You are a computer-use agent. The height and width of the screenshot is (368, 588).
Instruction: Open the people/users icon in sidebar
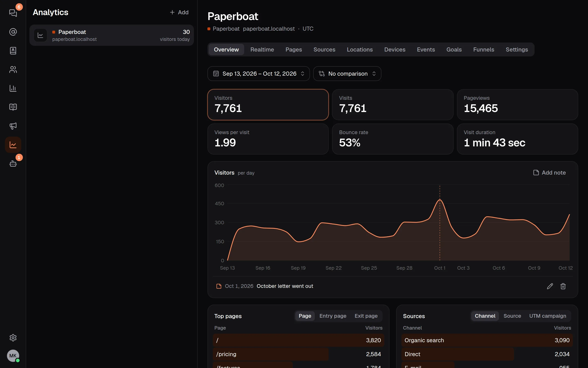pos(13,70)
